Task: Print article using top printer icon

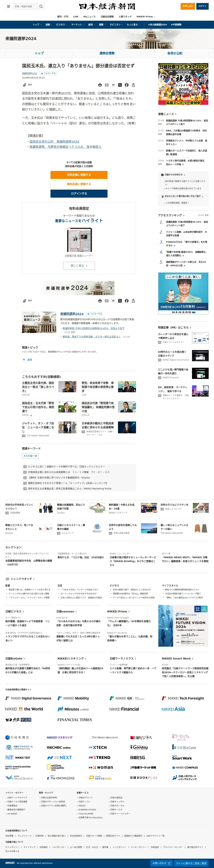Action: coord(100,85)
